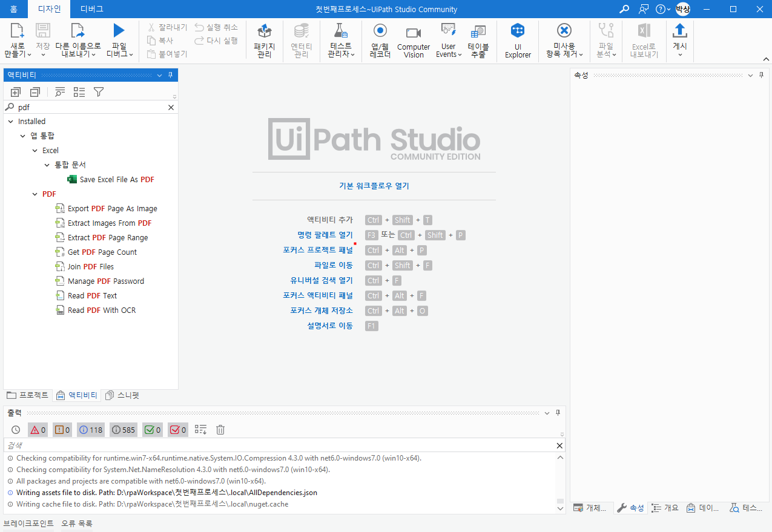Collapse the 통합 문서 tree node
This screenshot has width=772, height=532.
pos(47,165)
